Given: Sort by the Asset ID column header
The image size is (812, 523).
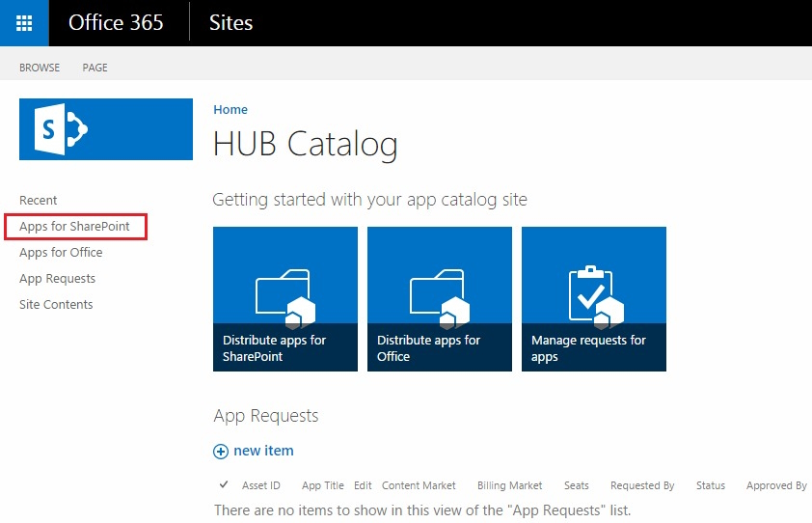Looking at the screenshot, I should 261,485.
